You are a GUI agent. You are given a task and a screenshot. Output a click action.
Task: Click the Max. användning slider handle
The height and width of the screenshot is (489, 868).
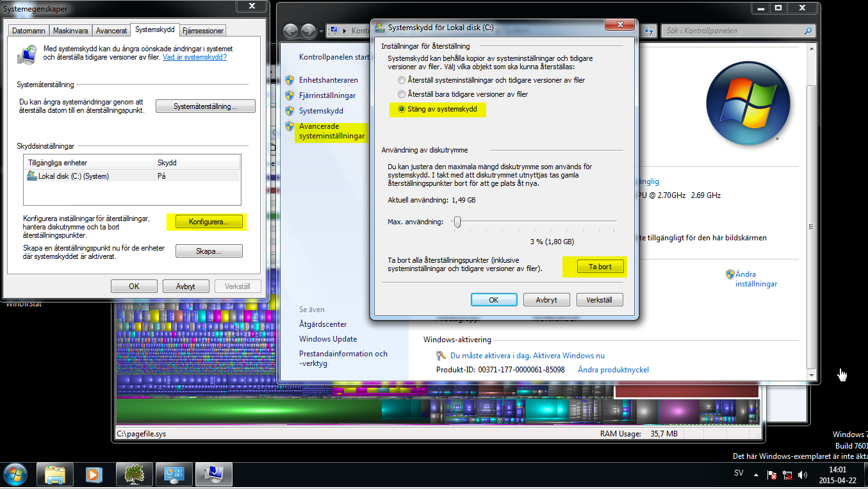[x=457, y=222]
